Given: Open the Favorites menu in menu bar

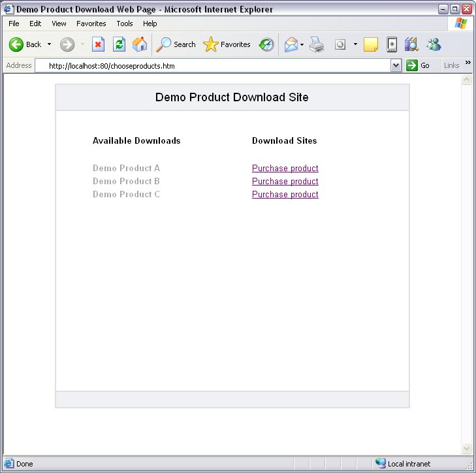Looking at the screenshot, I should point(91,24).
